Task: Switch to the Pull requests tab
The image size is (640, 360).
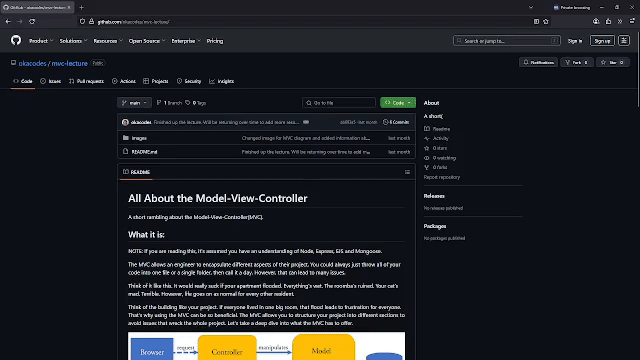Action: (87, 81)
